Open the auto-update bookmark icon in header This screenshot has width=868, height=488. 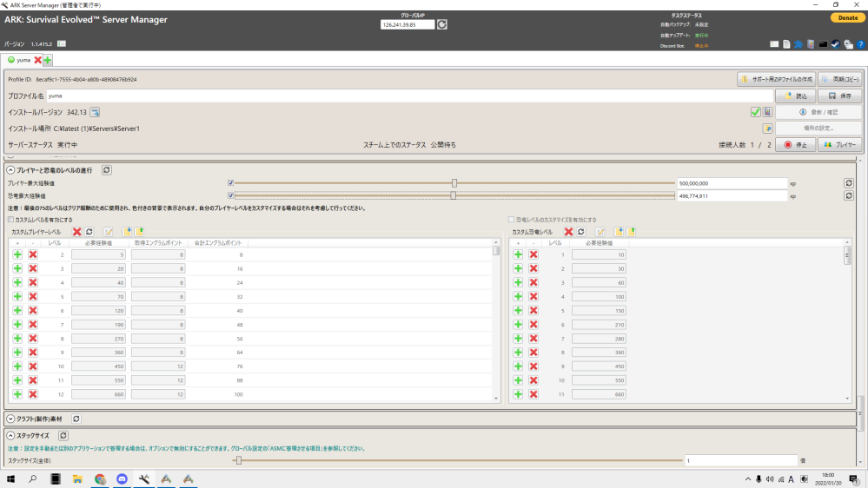point(811,44)
